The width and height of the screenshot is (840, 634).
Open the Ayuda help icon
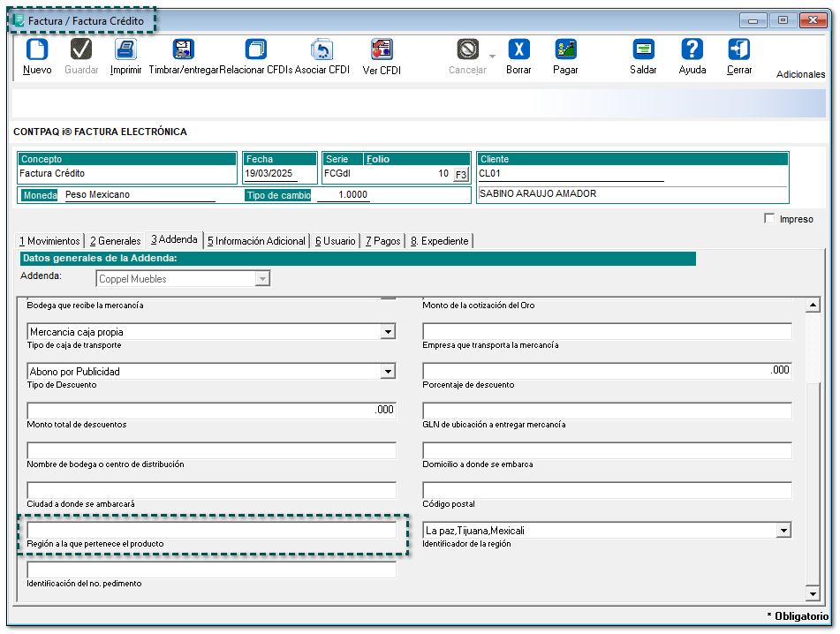(692, 50)
